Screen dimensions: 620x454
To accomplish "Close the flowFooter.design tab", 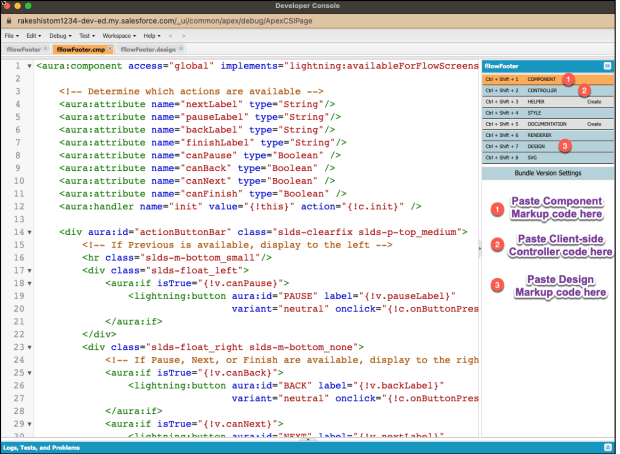I will coord(179,48).
